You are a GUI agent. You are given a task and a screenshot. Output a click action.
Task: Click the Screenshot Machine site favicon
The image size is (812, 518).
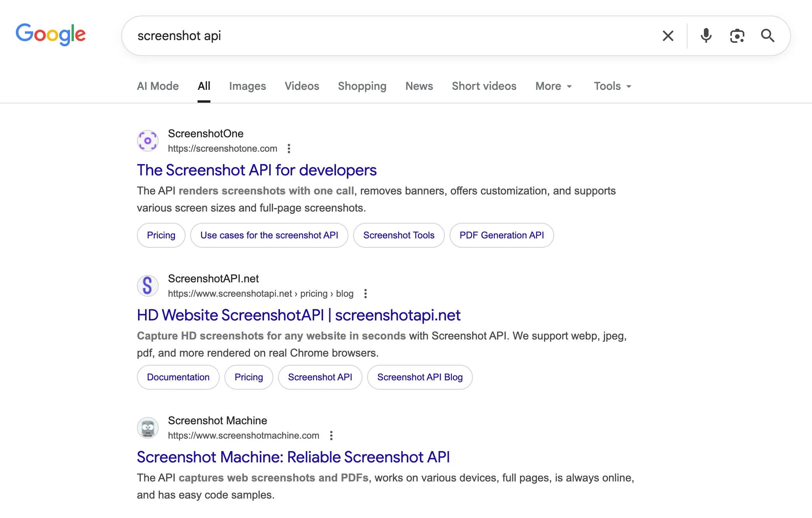click(x=148, y=427)
